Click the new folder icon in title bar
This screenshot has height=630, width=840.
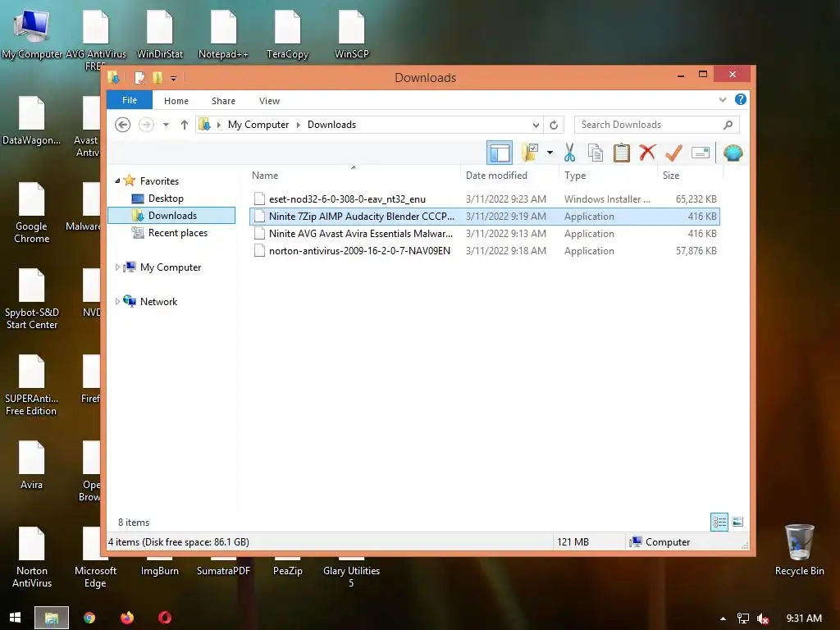(157, 78)
